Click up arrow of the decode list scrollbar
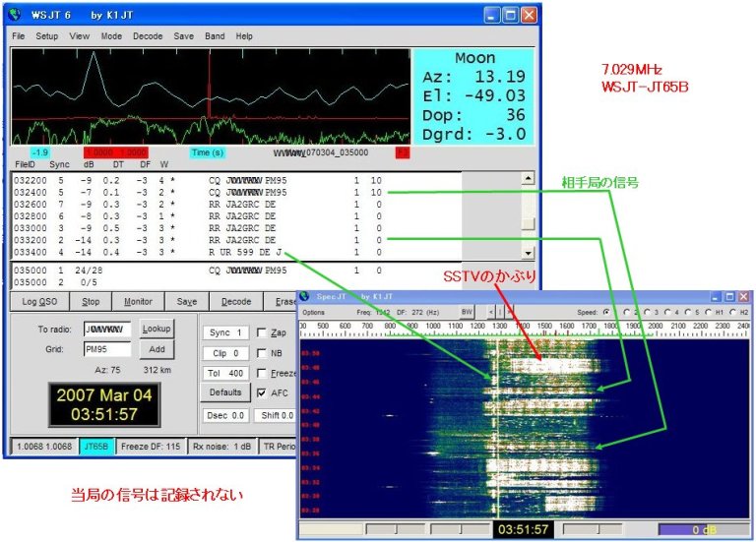756x542 pixels. pyautogui.click(x=529, y=179)
